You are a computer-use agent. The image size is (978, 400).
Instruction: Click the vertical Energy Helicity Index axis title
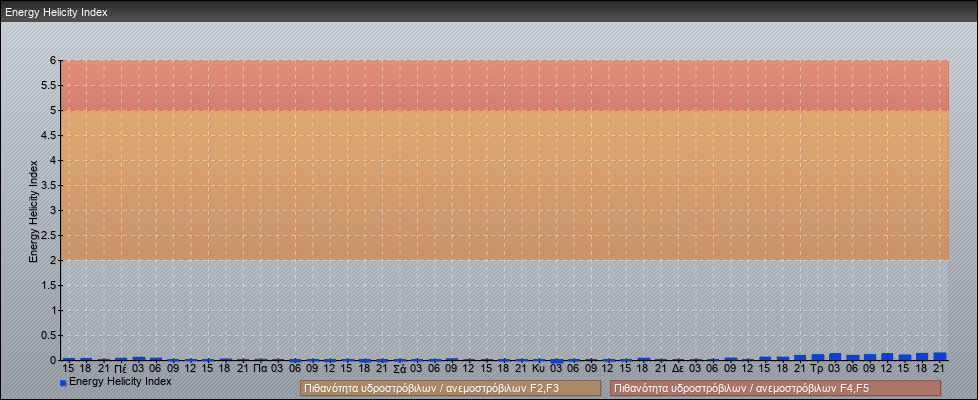33,210
